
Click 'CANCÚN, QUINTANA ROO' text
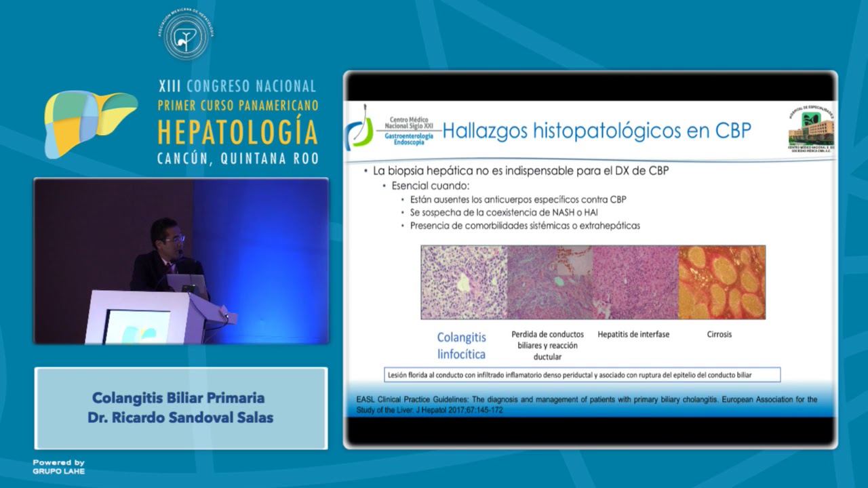click(x=238, y=159)
